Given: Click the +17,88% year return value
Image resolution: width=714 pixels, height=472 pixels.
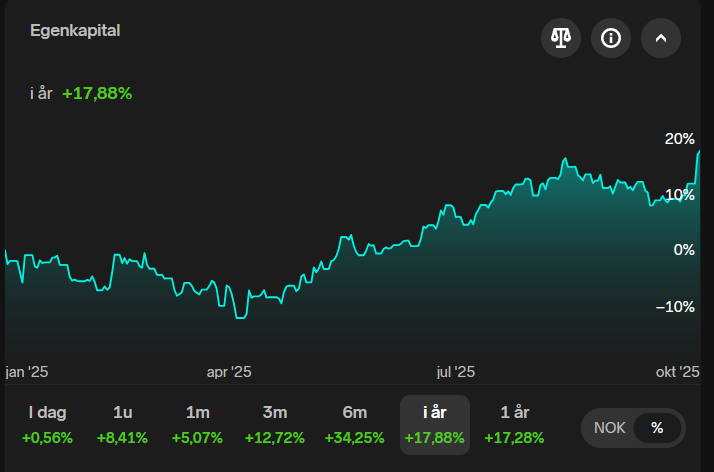Looking at the screenshot, I should (x=97, y=93).
